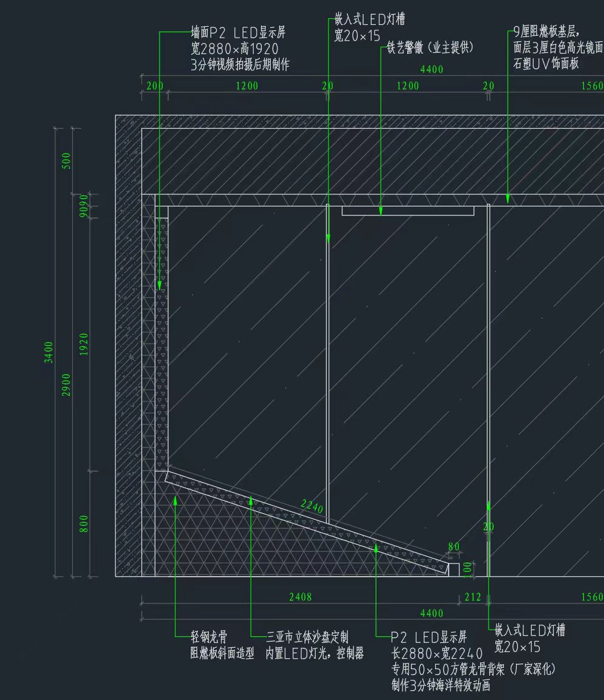Select the 800 vertical dimension text
The width and height of the screenshot is (604, 700).
(x=84, y=523)
